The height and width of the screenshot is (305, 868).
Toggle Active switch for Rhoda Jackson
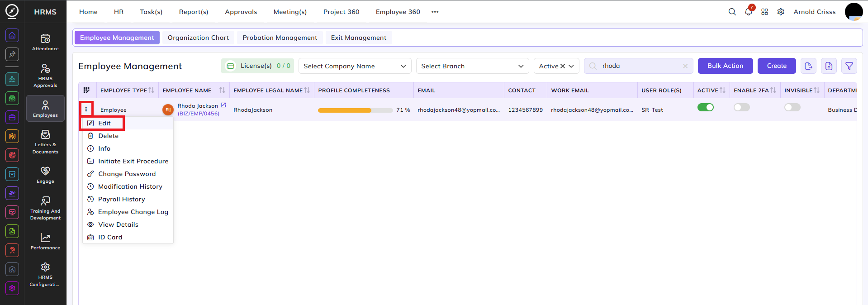pos(705,107)
